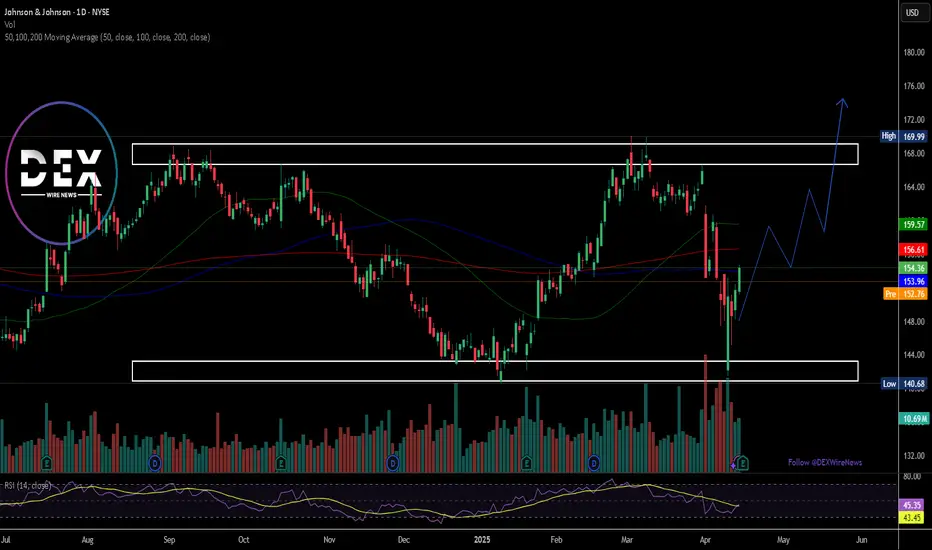Image resolution: width=932 pixels, height=550 pixels.
Task: Click the 176.00 price axis label
Action: pos(914,86)
